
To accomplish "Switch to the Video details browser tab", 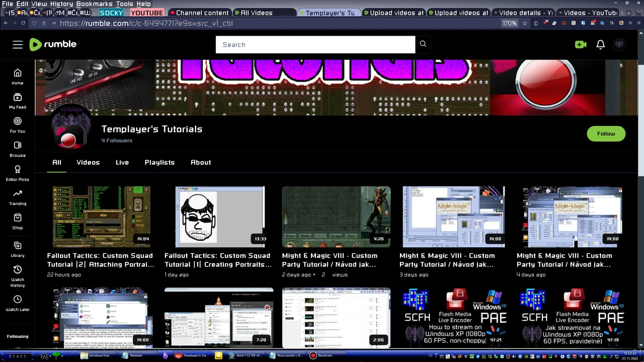I will (x=523, y=13).
